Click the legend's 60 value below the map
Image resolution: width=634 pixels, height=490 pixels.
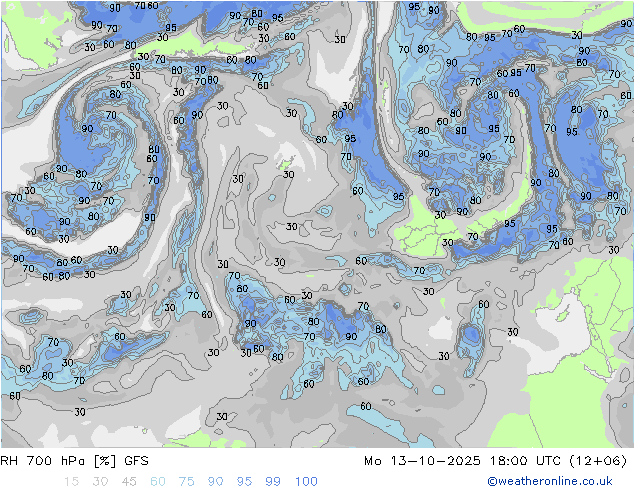pyautogui.click(x=158, y=482)
